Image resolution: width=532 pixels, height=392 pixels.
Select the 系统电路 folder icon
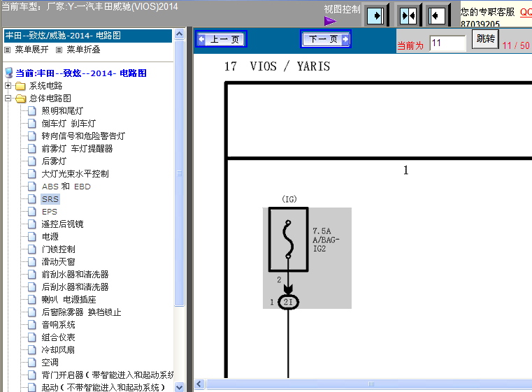tap(20, 86)
